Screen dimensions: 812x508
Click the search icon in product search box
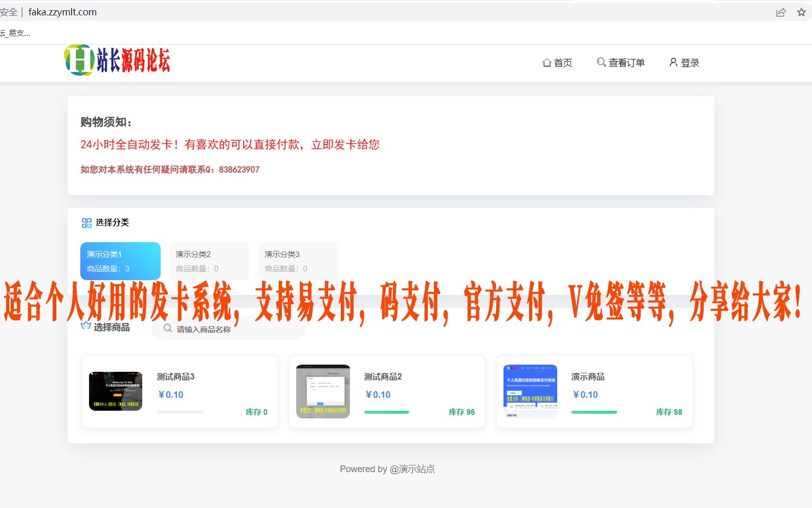tap(168, 328)
